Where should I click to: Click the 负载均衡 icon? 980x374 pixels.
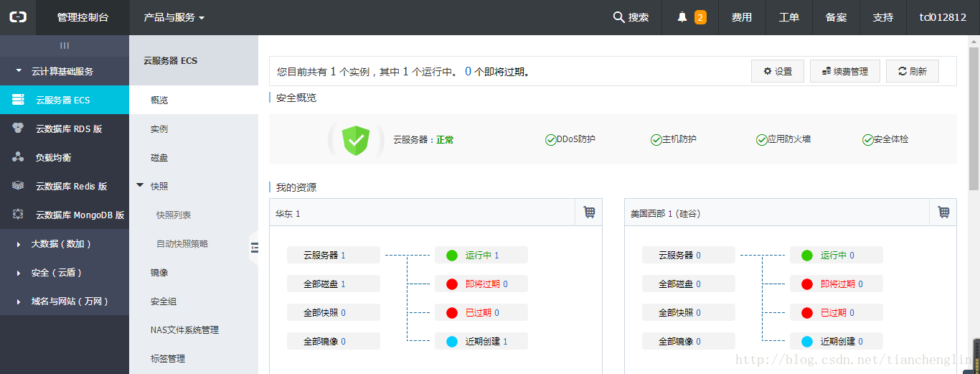(18, 157)
